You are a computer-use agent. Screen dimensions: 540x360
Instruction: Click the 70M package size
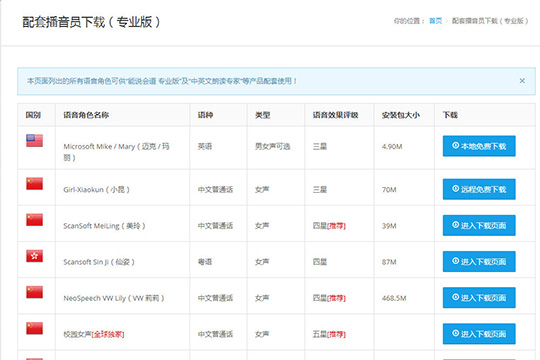point(389,189)
